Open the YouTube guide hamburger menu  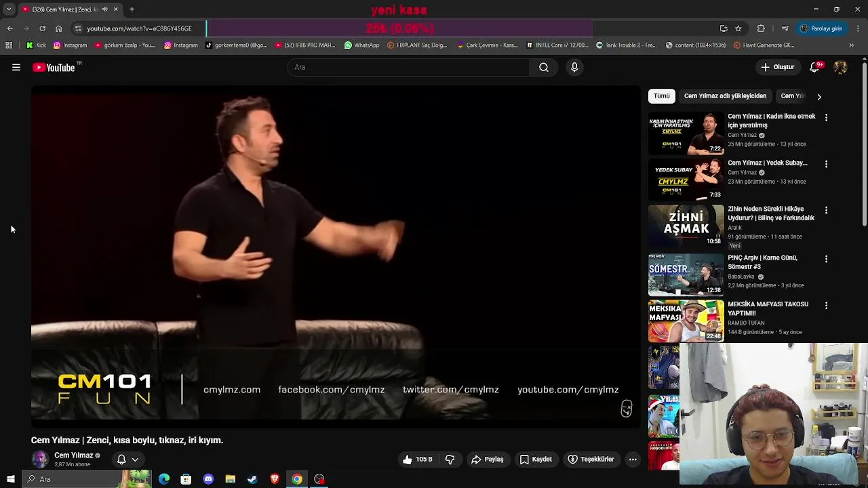(16, 67)
